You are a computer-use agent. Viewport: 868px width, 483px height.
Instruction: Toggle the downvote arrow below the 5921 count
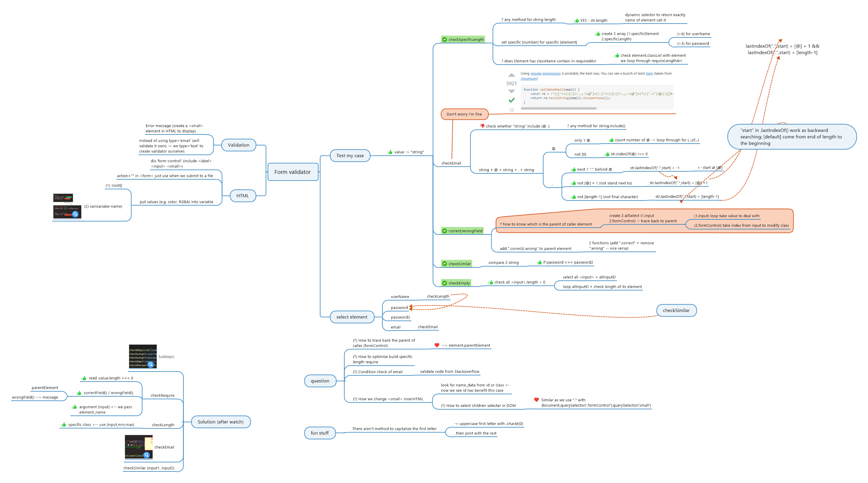tap(511, 91)
